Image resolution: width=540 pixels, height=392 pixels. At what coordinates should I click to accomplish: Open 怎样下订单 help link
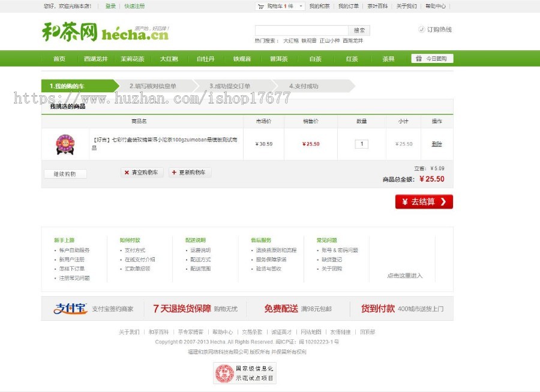71,269
